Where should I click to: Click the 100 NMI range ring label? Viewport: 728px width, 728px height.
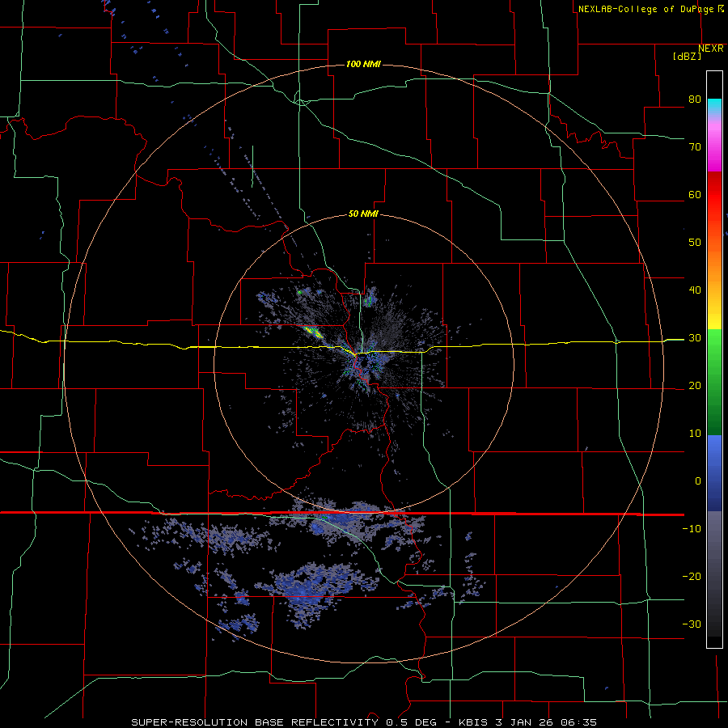tap(363, 64)
